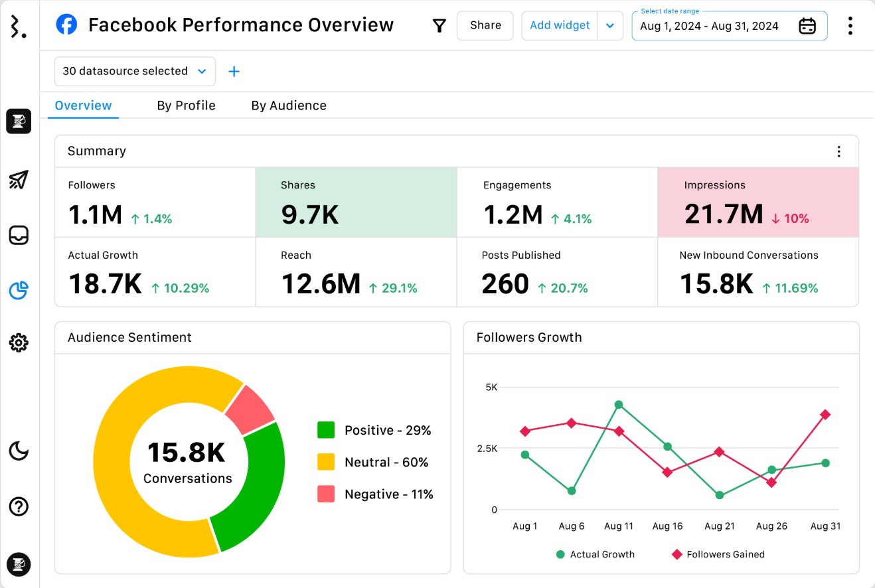Toggle dark mode with moon icon

19,451
